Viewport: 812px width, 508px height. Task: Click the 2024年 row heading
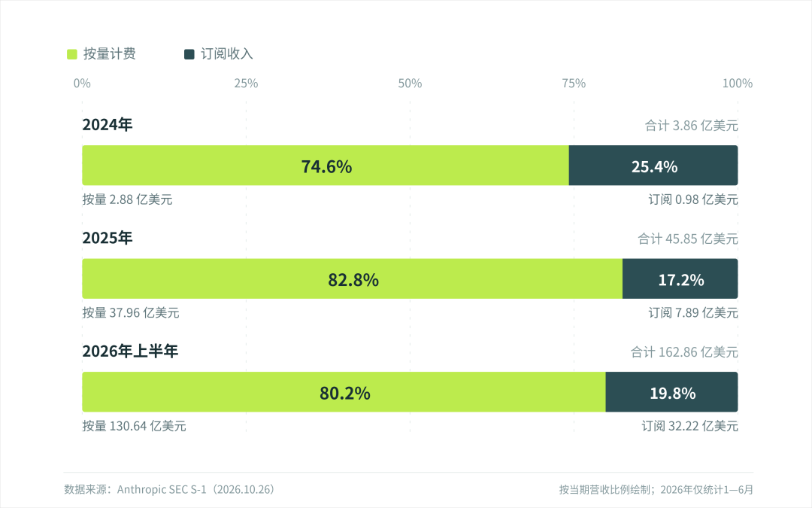pyautogui.click(x=108, y=124)
